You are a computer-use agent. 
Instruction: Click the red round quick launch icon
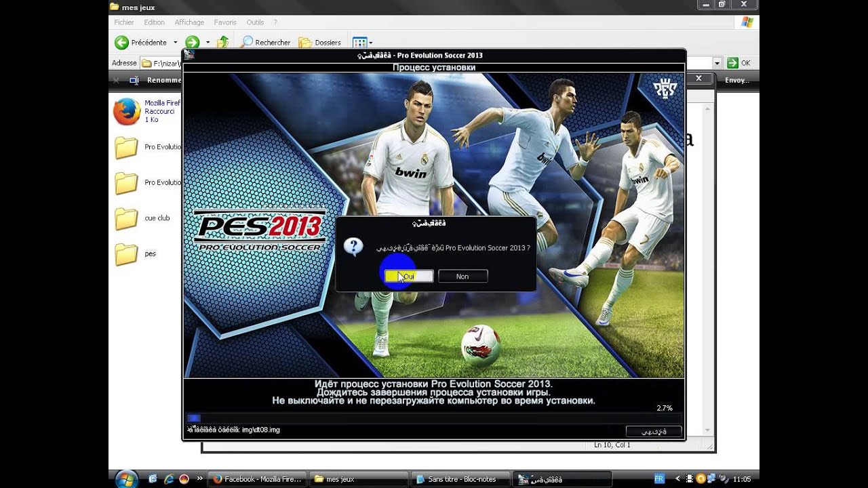pyautogui.click(x=184, y=479)
